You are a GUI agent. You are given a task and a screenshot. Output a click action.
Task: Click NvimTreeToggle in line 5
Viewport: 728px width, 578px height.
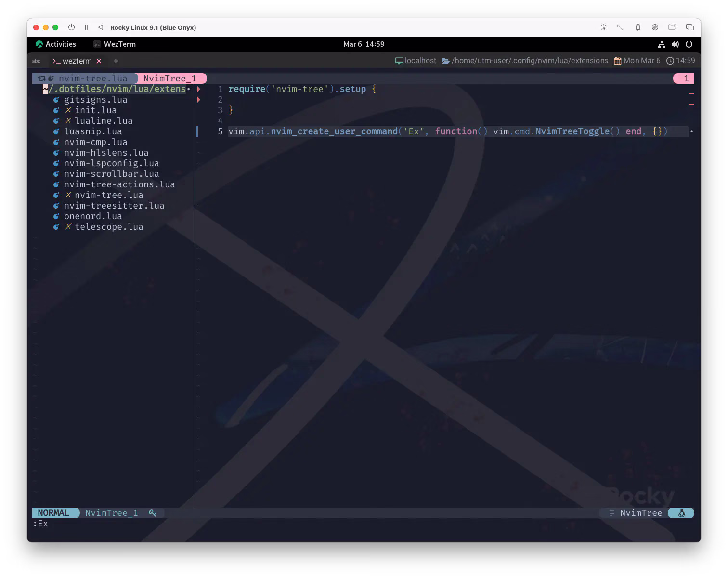coord(572,131)
